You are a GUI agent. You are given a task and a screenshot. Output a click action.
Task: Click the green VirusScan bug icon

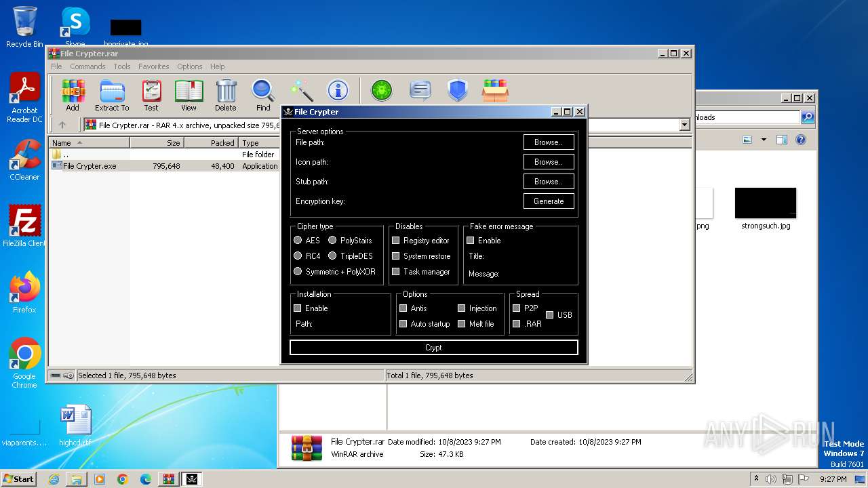click(x=382, y=90)
